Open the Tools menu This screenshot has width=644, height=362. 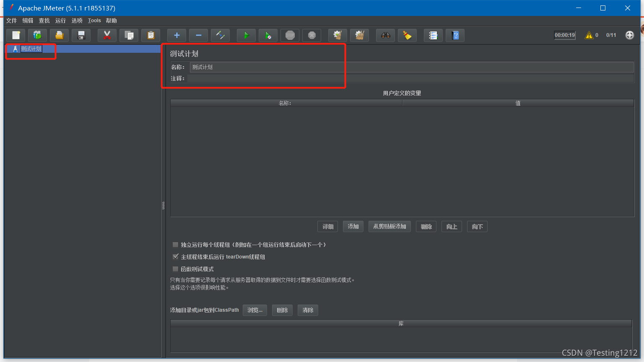click(94, 21)
